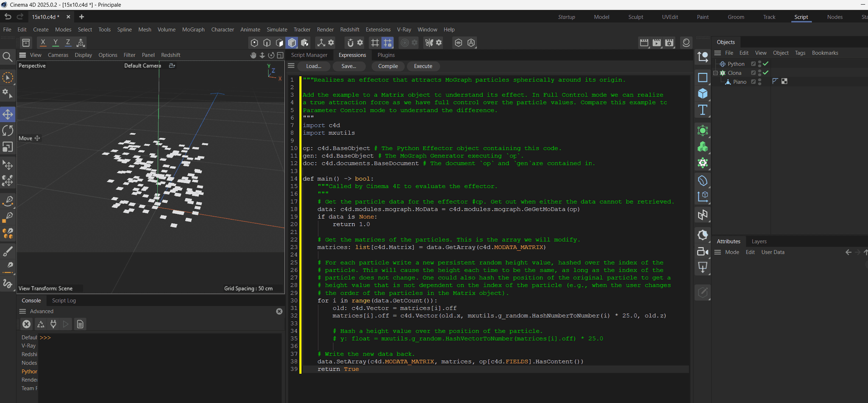Click the Cube primitive icon
The image size is (868, 403).
point(703,94)
